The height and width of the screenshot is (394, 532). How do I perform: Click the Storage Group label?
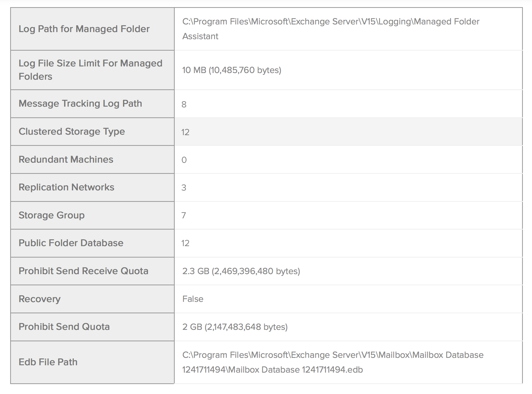coord(52,215)
